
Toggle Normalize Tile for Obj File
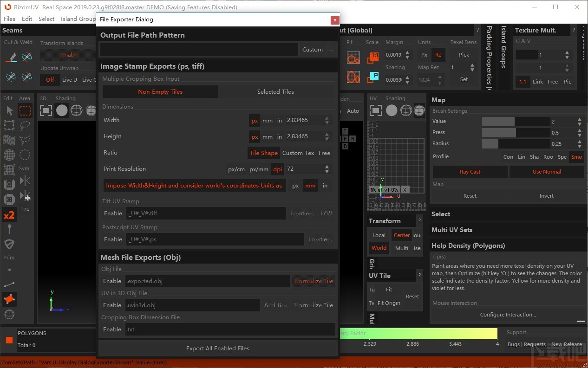point(313,281)
